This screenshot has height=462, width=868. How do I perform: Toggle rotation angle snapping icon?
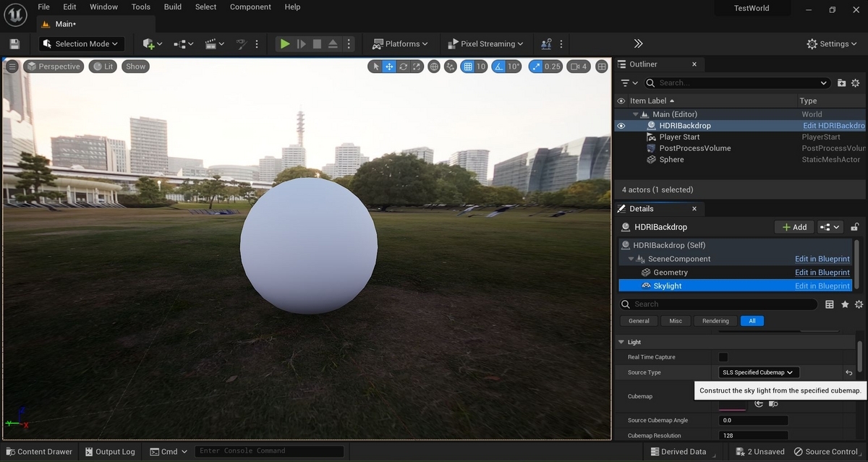pos(498,67)
